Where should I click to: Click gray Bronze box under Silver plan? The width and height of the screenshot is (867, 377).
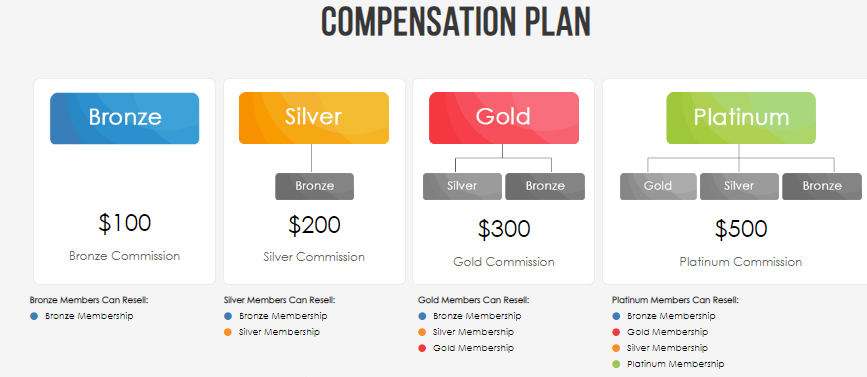point(315,186)
